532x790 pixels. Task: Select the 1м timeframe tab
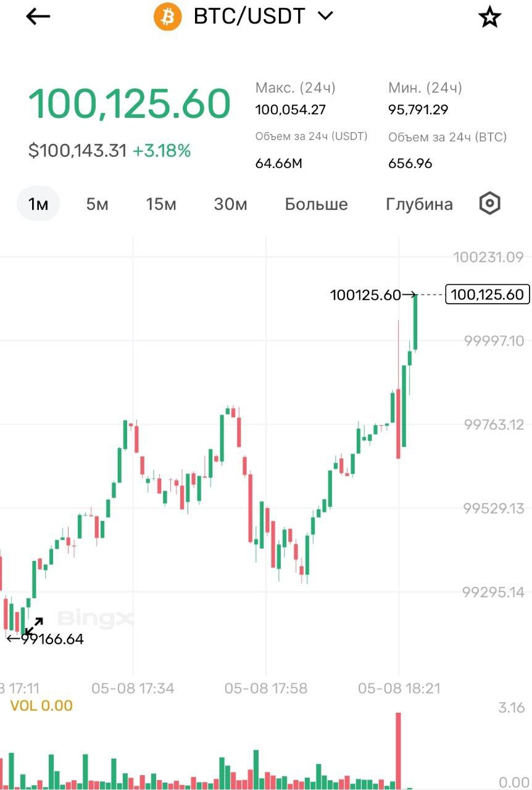38,204
